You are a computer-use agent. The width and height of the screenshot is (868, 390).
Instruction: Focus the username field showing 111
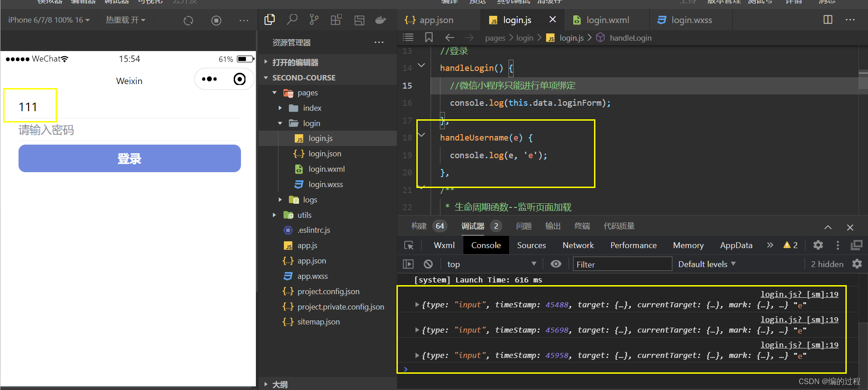point(130,107)
